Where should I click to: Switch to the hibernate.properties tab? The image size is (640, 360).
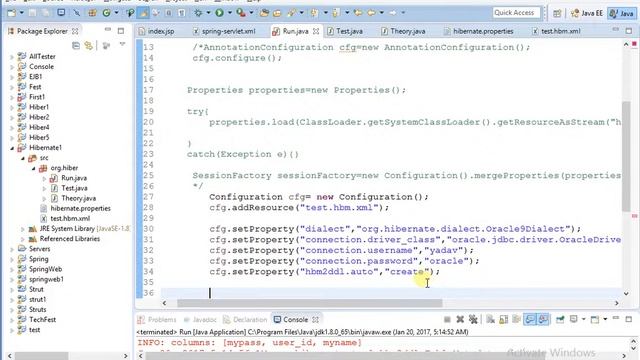click(x=478, y=31)
